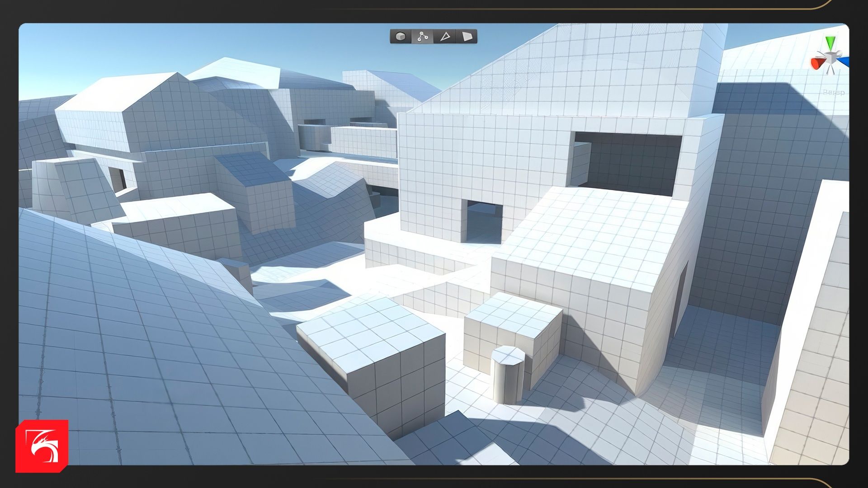Viewport: 868px width, 488px height.
Task: Choose Face selection mode icon
Action: click(467, 37)
